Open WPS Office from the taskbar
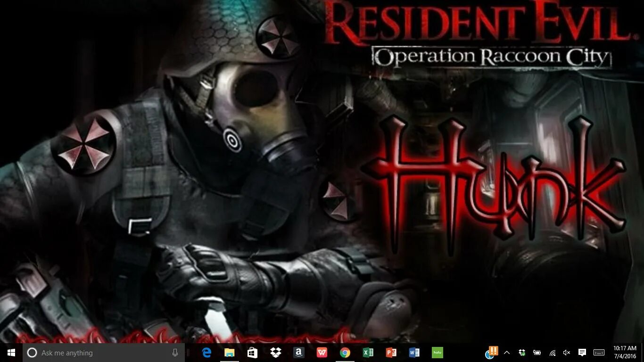 click(x=322, y=353)
